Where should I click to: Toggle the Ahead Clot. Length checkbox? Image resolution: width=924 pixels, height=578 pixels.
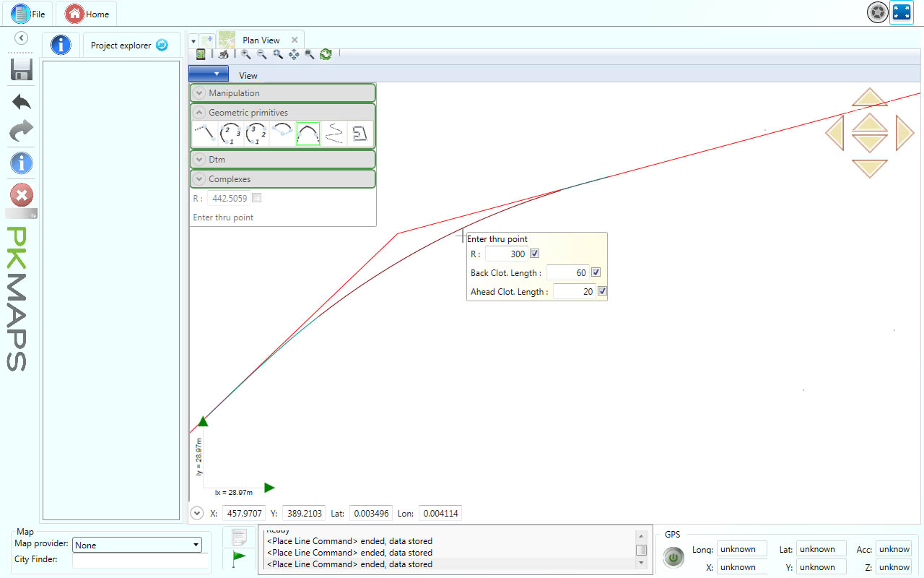click(602, 291)
